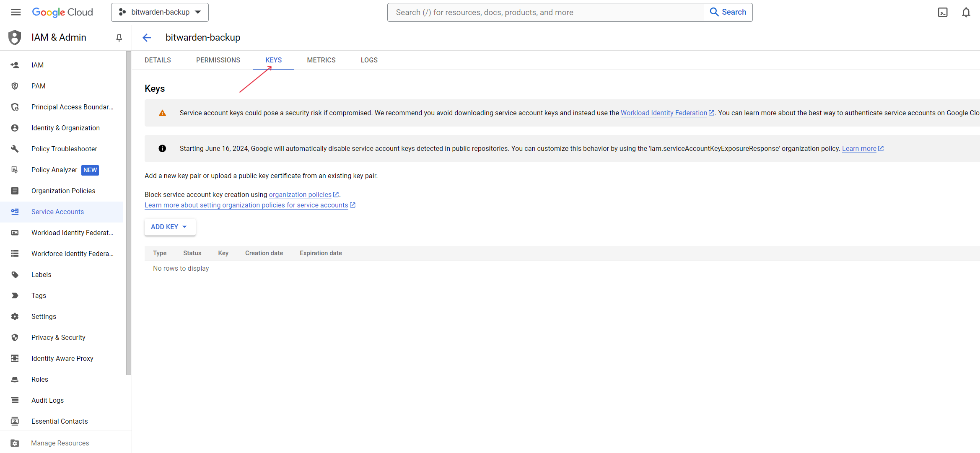The width and height of the screenshot is (980, 453).
Task: Click the back arrow next to bitwarden-backup
Action: point(147,38)
